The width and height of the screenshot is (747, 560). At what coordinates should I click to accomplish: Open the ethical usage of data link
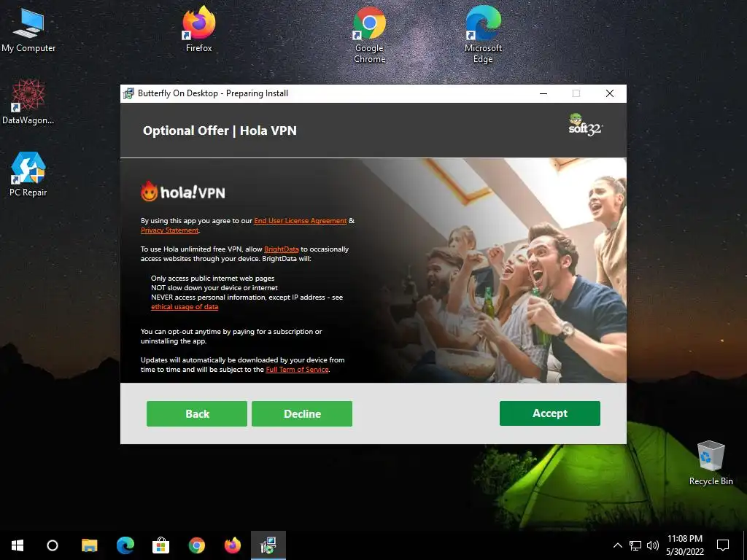point(185,307)
